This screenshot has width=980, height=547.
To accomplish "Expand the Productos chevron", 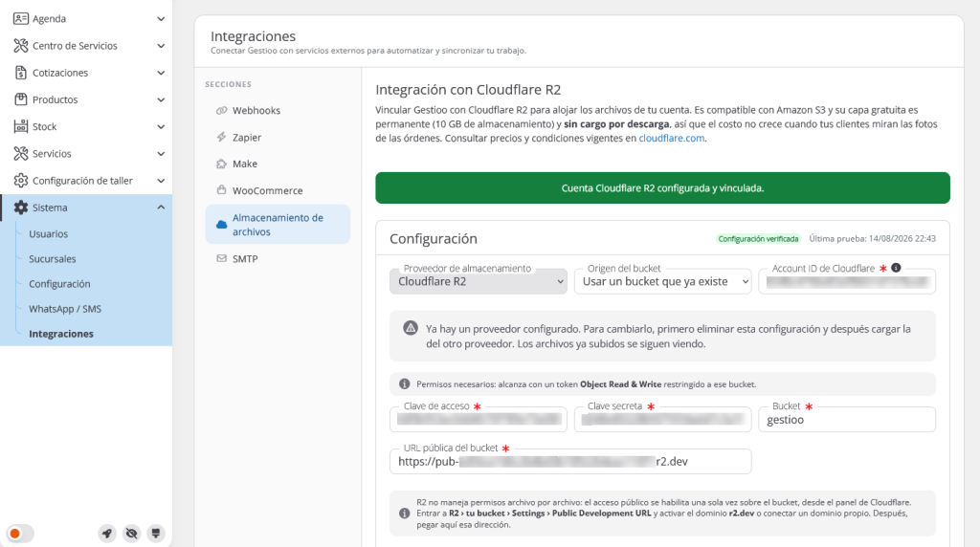I will point(161,99).
